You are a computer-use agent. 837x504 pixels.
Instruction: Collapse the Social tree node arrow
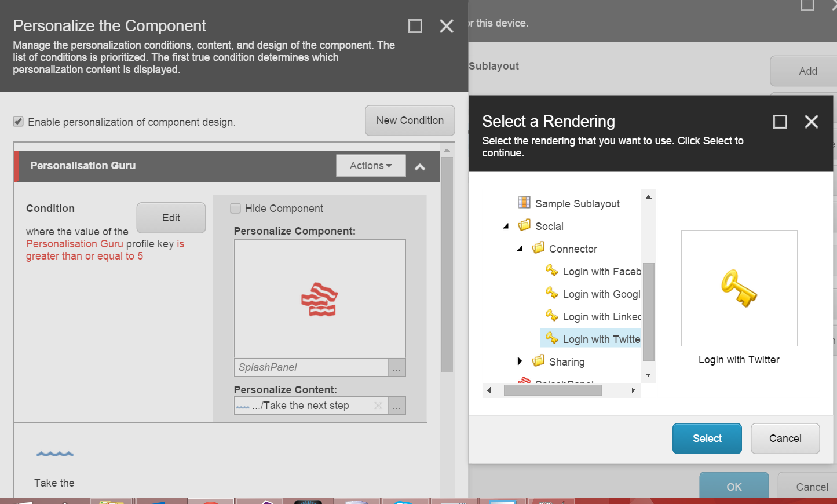[x=506, y=226]
